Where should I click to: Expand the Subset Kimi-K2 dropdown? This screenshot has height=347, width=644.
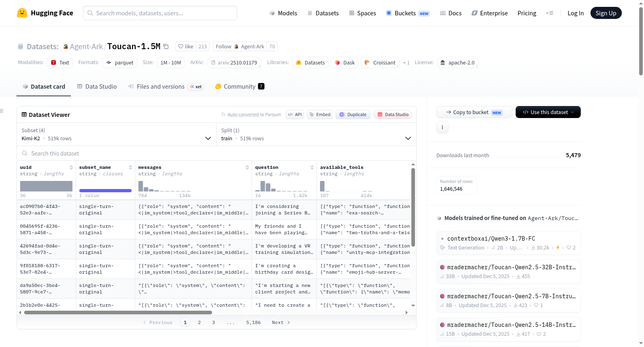point(116,134)
